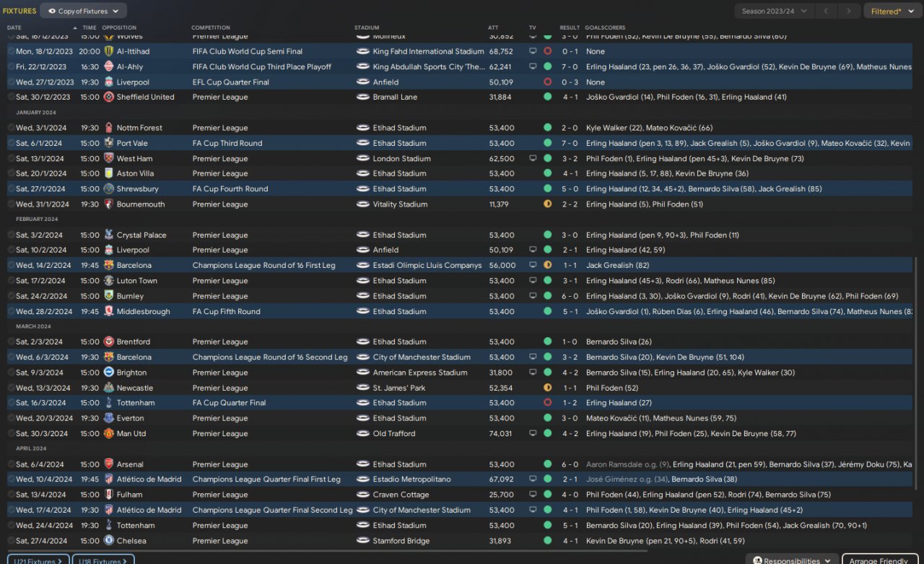The image size is (924, 564).
Task: Tick the selection circle for Sat, 6/1/2024 fixture
Action: [11, 143]
